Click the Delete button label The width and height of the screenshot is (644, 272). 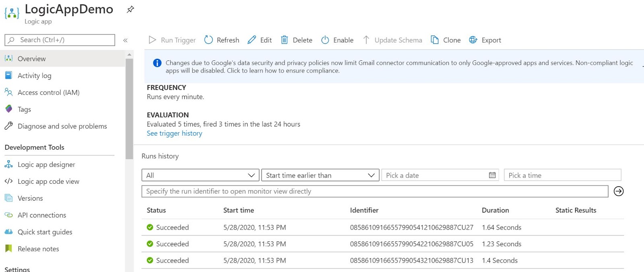click(303, 40)
